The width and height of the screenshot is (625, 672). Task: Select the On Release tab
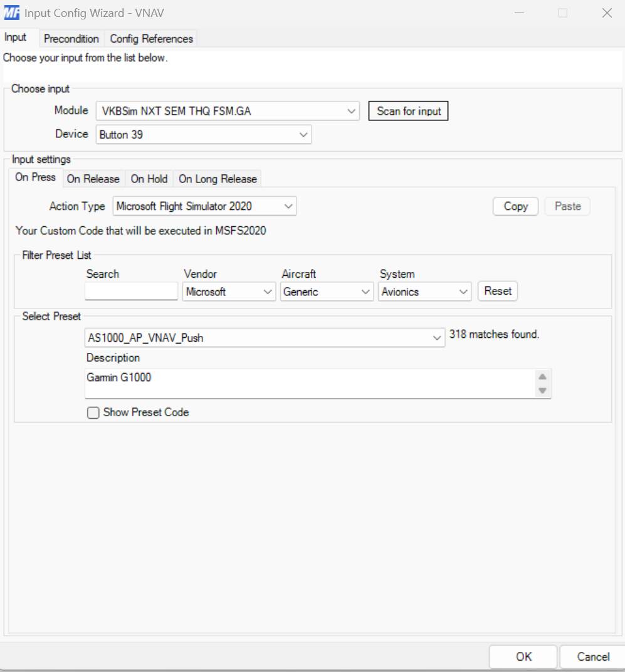(x=93, y=179)
